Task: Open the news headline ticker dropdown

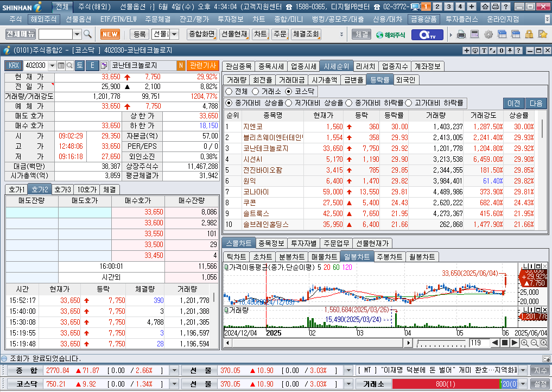Action: pos(523,370)
